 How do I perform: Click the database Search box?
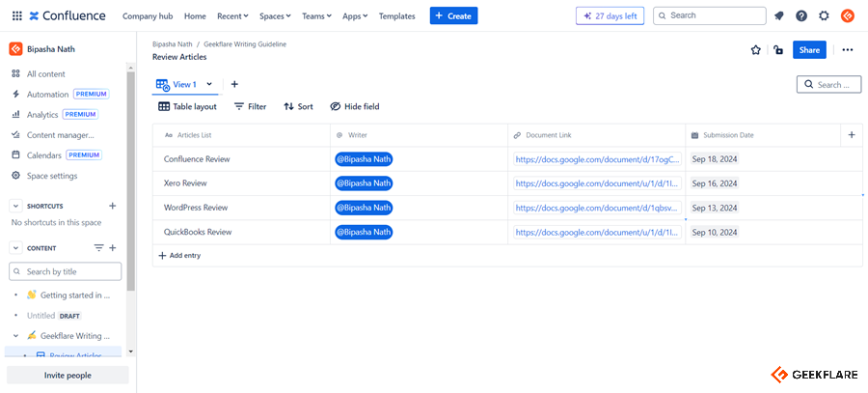828,85
